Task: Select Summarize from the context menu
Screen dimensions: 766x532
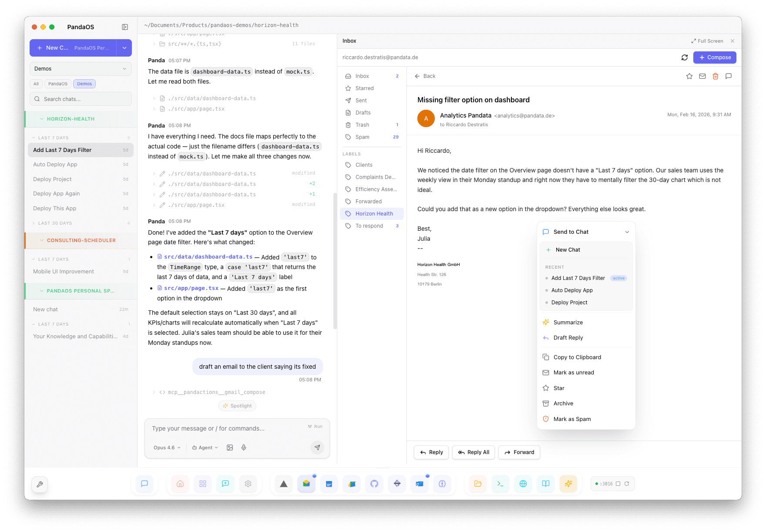Action: 568,322
